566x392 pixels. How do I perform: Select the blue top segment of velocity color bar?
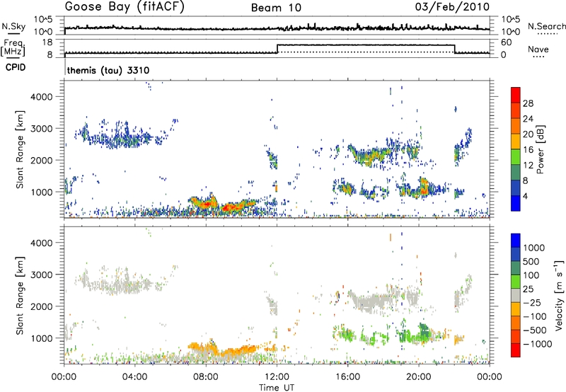tap(516, 241)
